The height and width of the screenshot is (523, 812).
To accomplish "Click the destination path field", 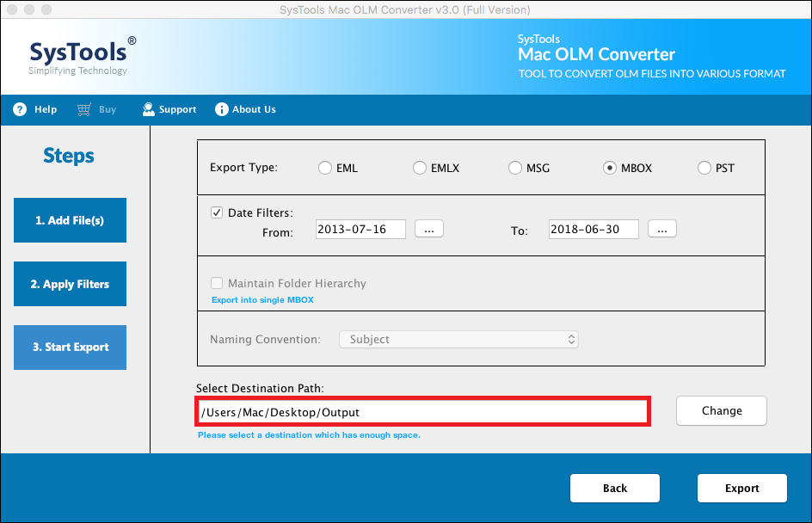I will pos(422,412).
